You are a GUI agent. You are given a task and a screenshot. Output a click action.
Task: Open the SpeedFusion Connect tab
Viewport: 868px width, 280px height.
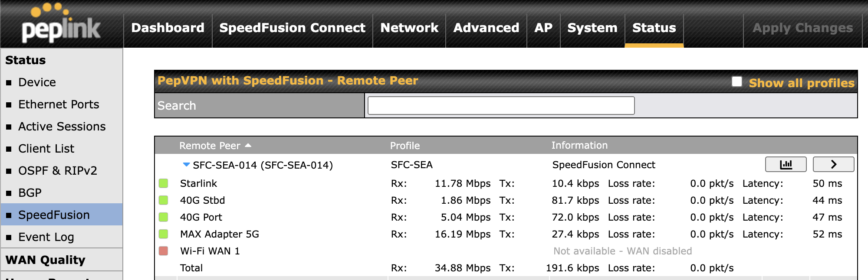click(292, 28)
